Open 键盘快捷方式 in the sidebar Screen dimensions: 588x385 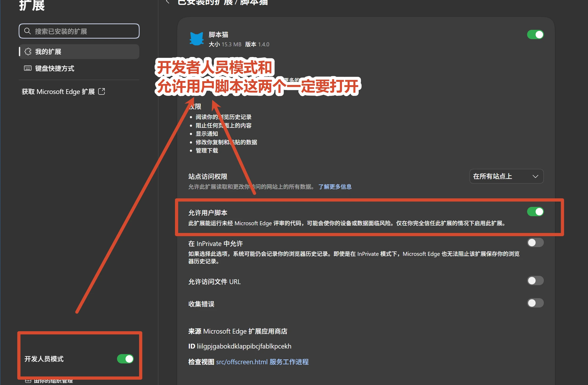click(79, 68)
